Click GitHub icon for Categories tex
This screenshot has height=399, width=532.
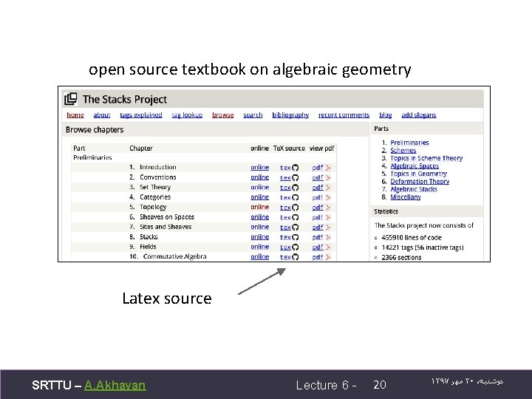(295, 197)
